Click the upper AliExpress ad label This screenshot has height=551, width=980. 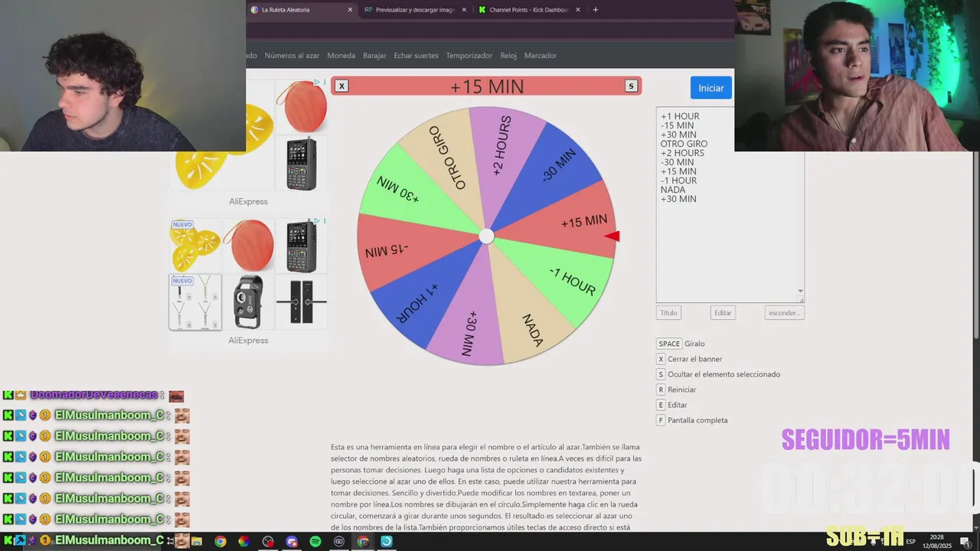tap(248, 202)
